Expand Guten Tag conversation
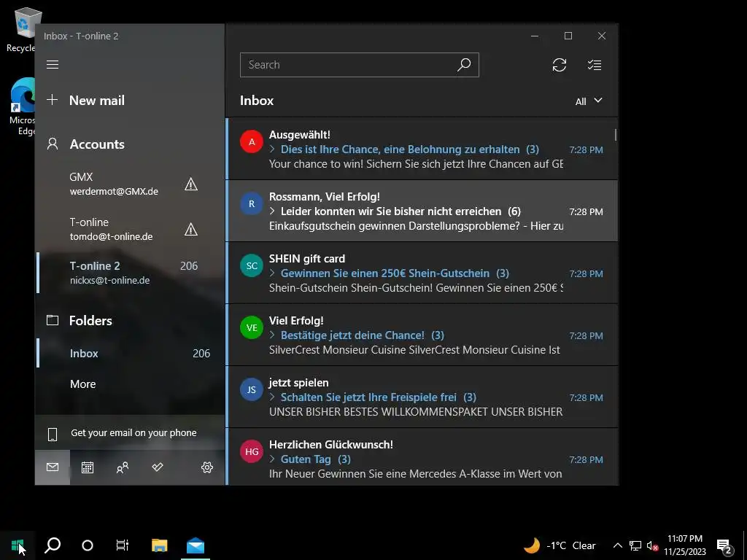 click(272, 459)
